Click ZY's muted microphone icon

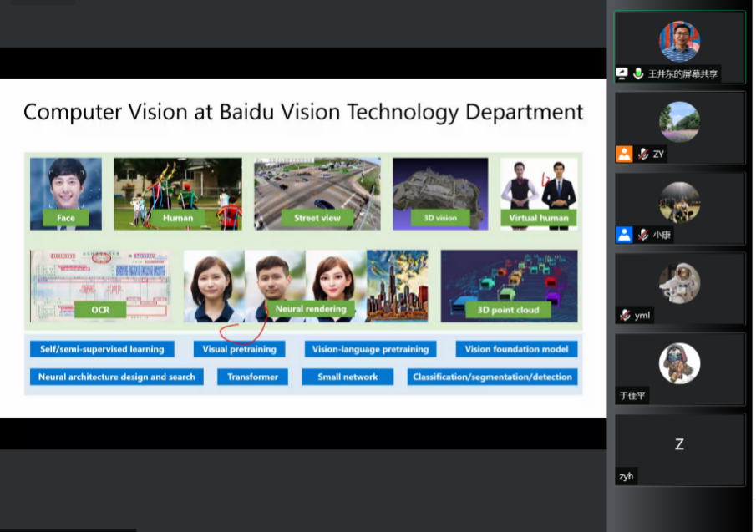[643, 154]
